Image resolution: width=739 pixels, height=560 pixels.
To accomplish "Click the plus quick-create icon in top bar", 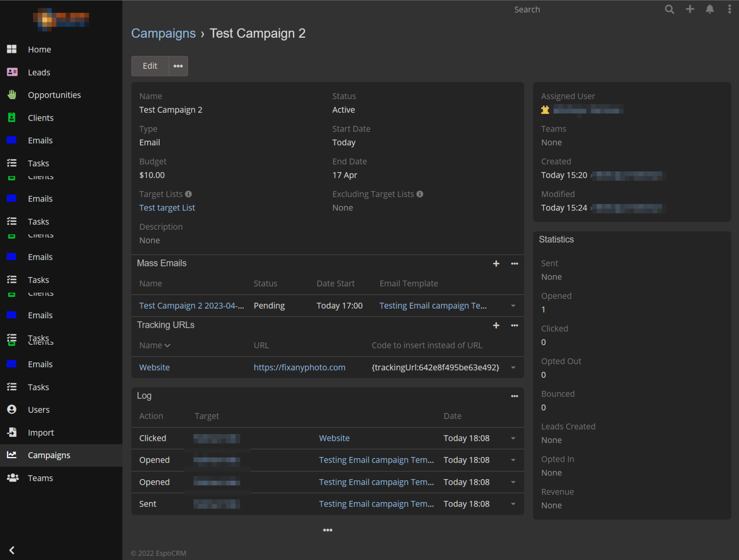I will click(x=690, y=9).
